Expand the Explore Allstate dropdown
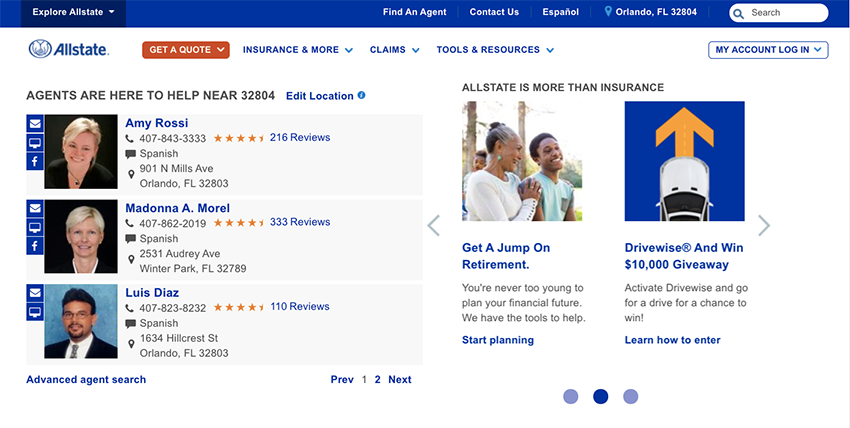The width and height of the screenshot is (850, 428). pos(73,12)
